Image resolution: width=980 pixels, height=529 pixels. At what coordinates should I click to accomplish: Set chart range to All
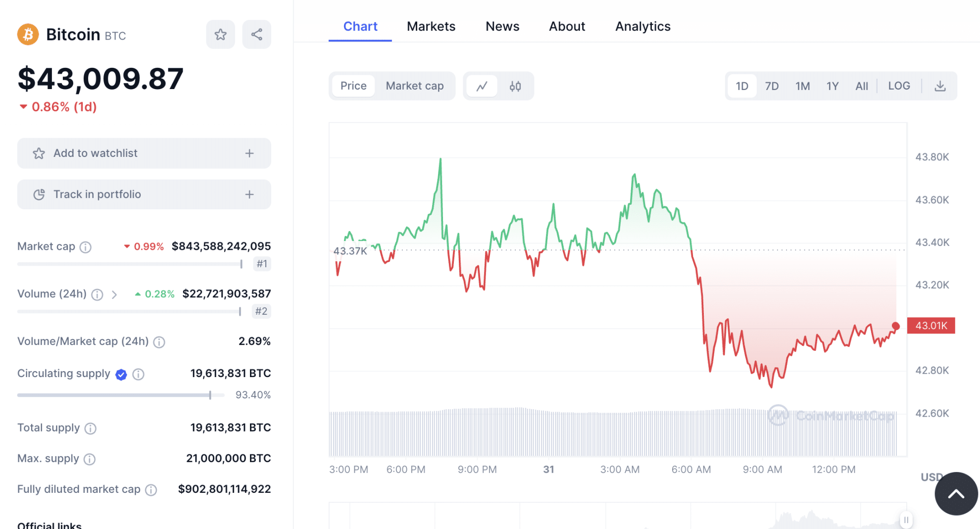pyautogui.click(x=862, y=86)
